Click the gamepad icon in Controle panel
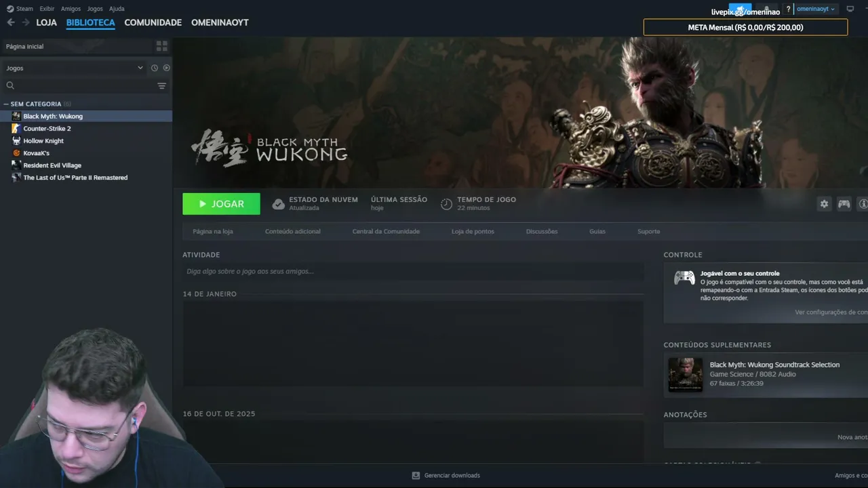 (684, 278)
